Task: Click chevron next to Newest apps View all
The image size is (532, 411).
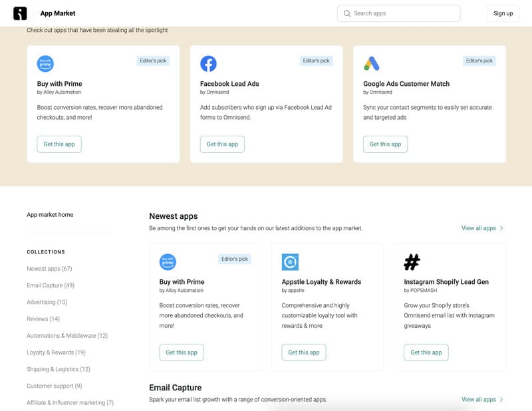Action: click(501, 228)
